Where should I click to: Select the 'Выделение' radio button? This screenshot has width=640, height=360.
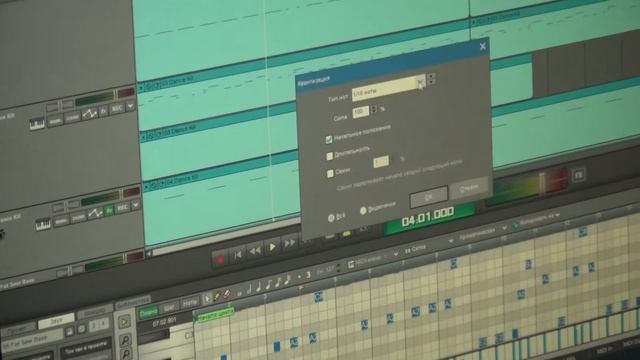click(x=363, y=211)
